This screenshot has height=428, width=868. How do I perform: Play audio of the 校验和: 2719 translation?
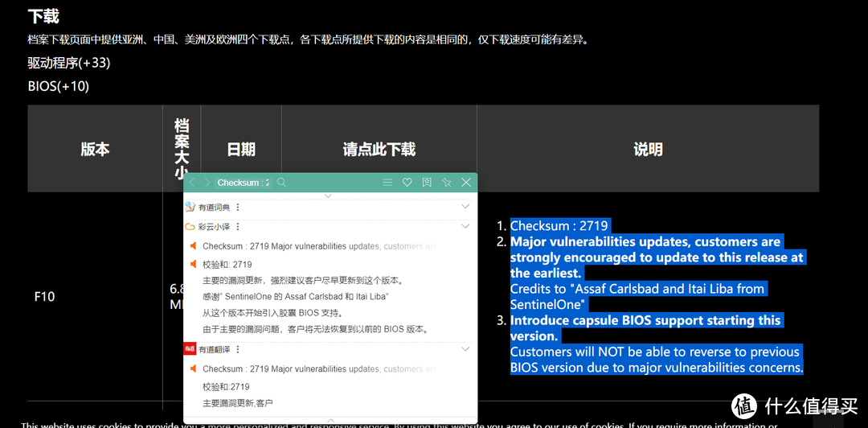(194, 265)
